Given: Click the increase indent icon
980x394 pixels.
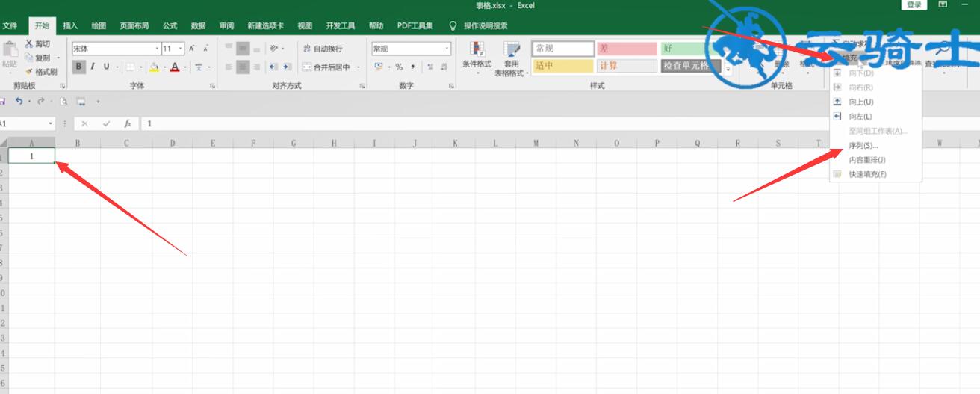Looking at the screenshot, I should click(x=288, y=67).
